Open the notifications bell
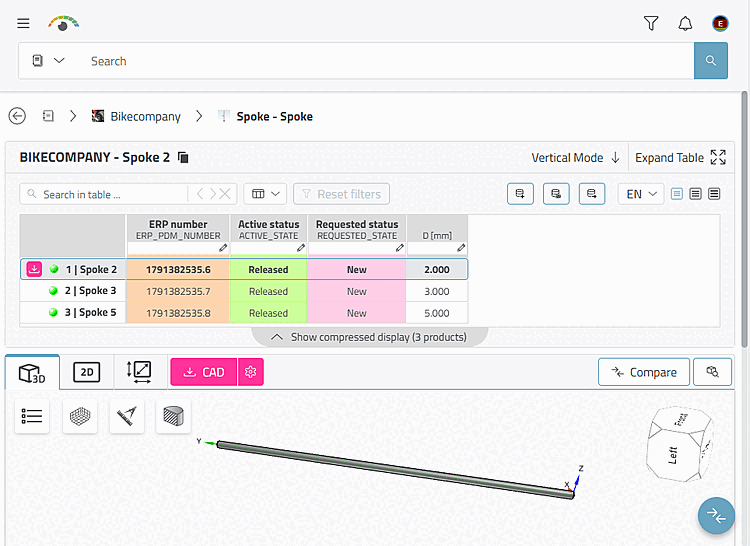Image resolution: width=750 pixels, height=546 pixels. (685, 23)
